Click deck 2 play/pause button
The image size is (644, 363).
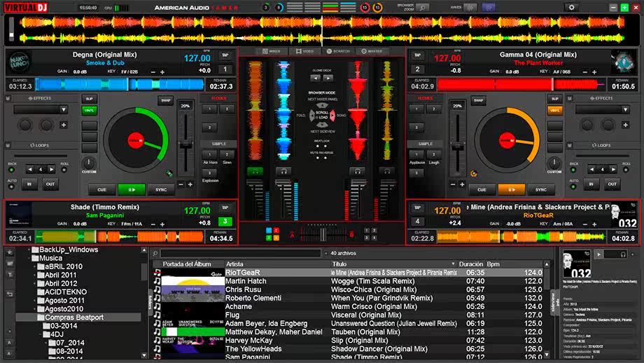(x=511, y=189)
